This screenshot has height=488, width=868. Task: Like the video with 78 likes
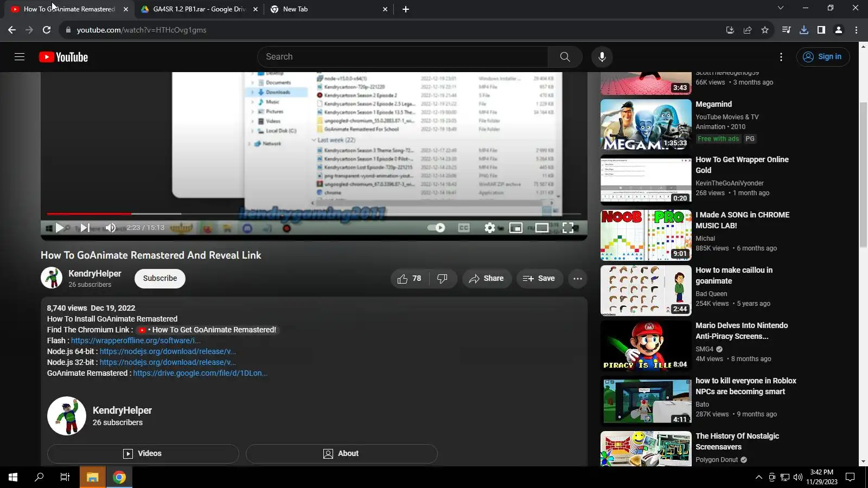[x=409, y=279]
